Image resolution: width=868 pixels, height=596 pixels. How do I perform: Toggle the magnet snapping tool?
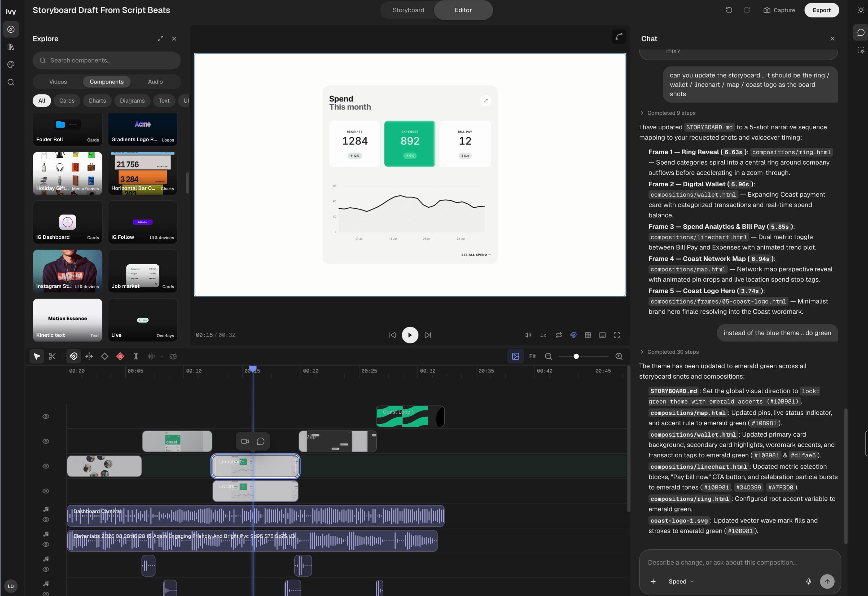(x=74, y=357)
